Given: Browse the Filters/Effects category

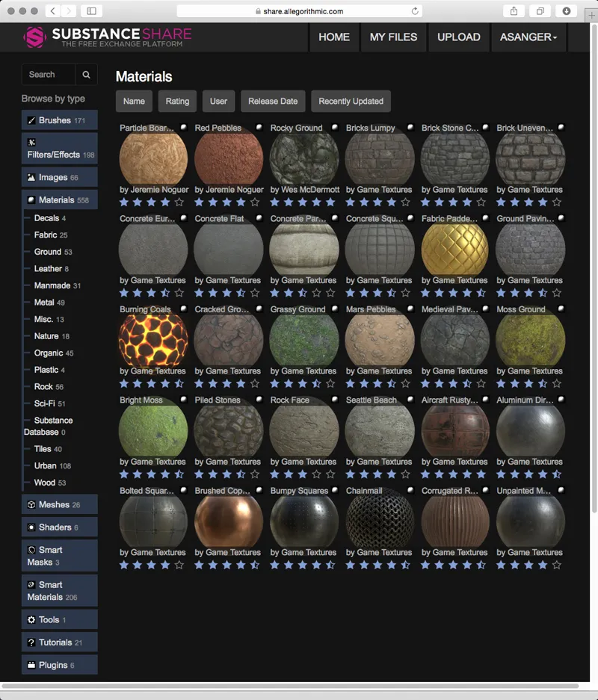Looking at the screenshot, I should [x=59, y=149].
